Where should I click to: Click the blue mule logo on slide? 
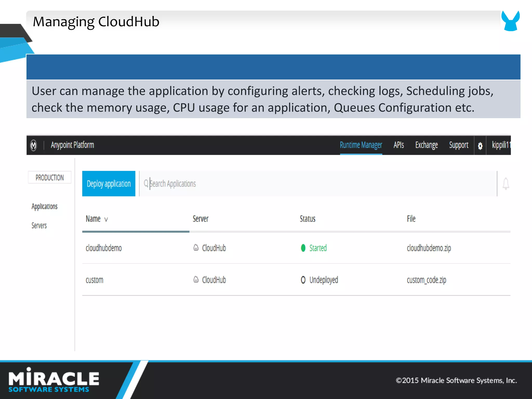pos(510,21)
